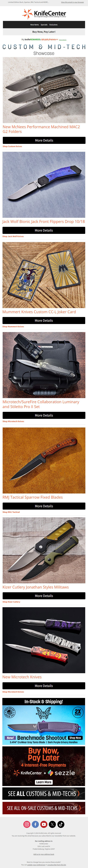Click See All On-Sale Customs & Mid-Techs banner
Viewport: 88px width, 868px height.
point(44,808)
